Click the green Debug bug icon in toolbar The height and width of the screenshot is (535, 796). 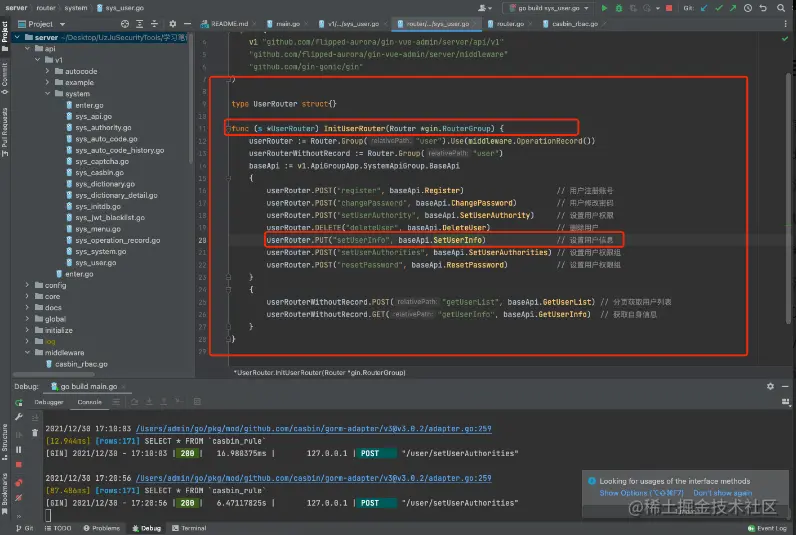619,8
